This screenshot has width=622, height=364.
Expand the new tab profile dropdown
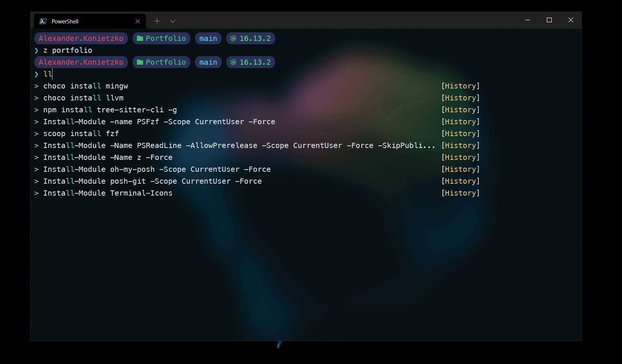(x=173, y=21)
